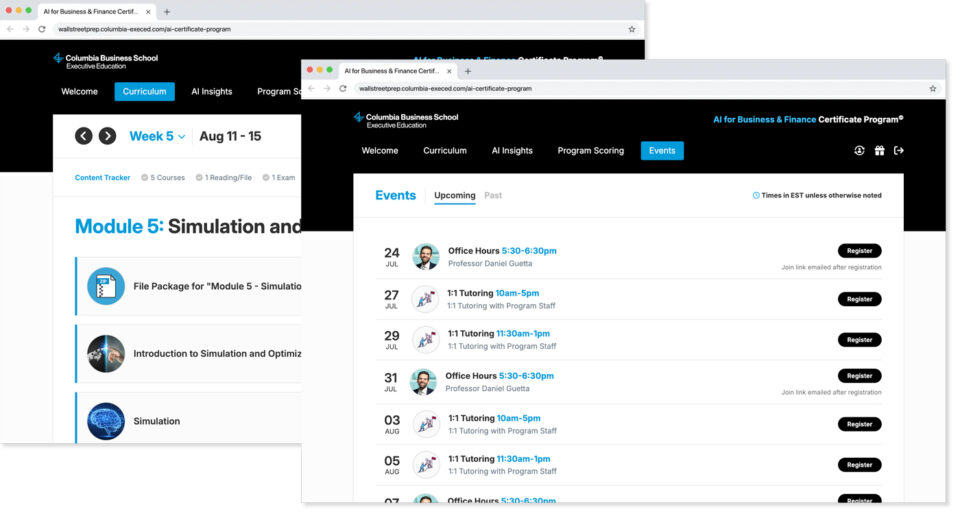
Task: Open the gift icon in header
Action: (x=879, y=151)
